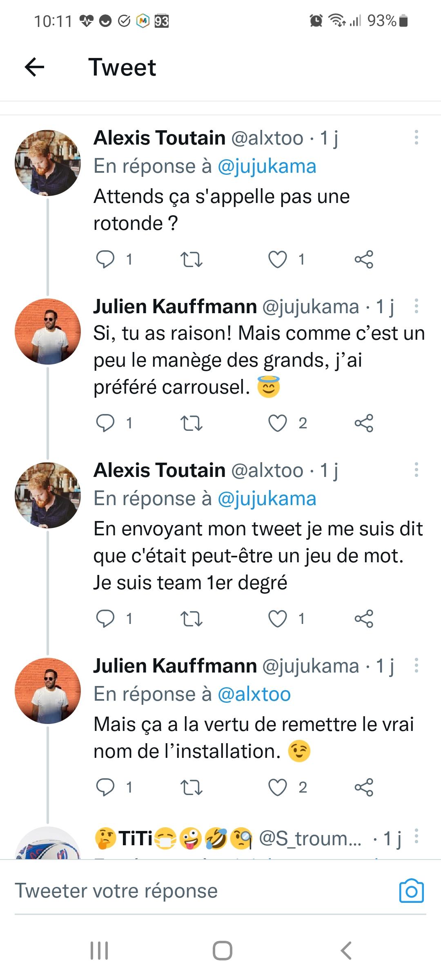Screen dimensions: 441x980
Task: Open @jujukama mention link in first tweet
Action: [267, 166]
